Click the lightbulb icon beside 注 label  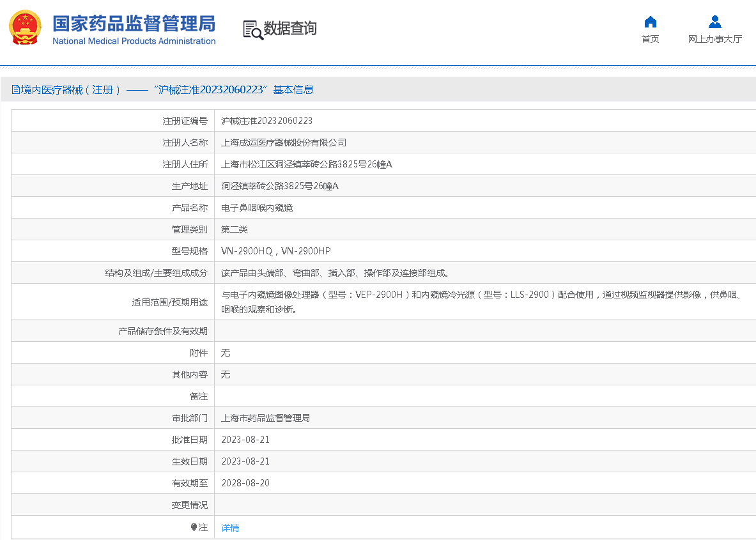coord(194,528)
